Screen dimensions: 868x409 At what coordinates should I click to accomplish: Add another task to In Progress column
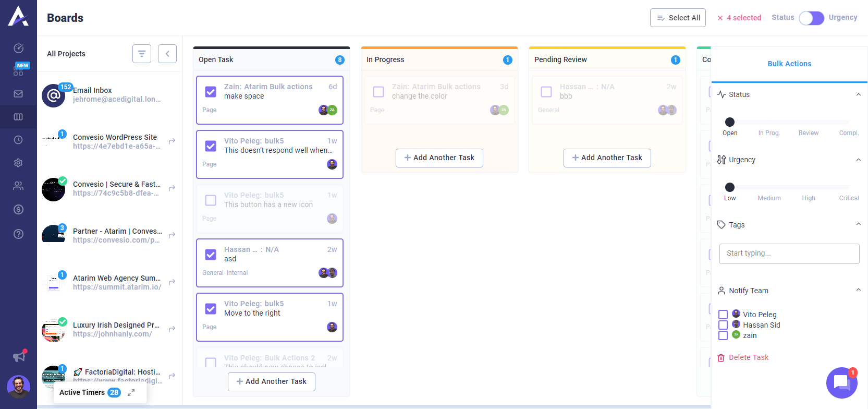click(439, 158)
